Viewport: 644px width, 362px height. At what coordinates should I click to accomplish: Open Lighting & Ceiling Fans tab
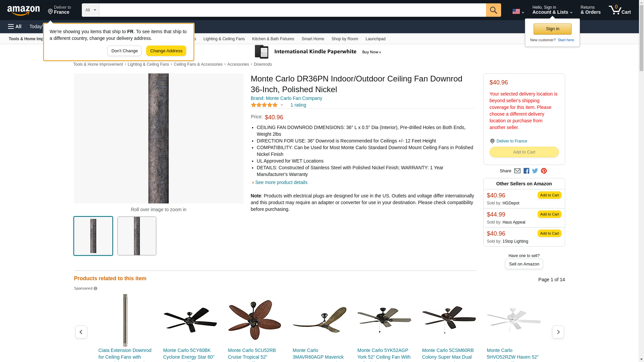224,39
